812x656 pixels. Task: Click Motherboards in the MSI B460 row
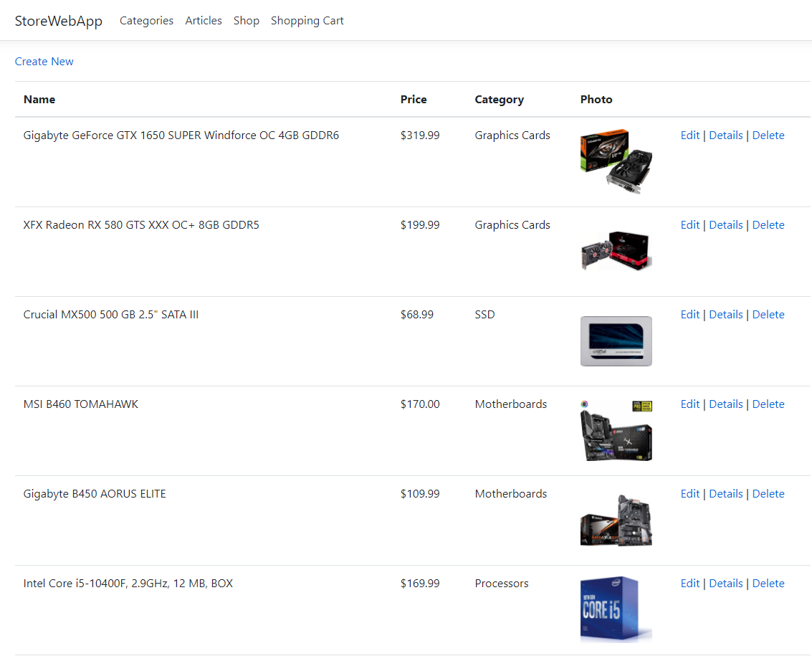[511, 404]
